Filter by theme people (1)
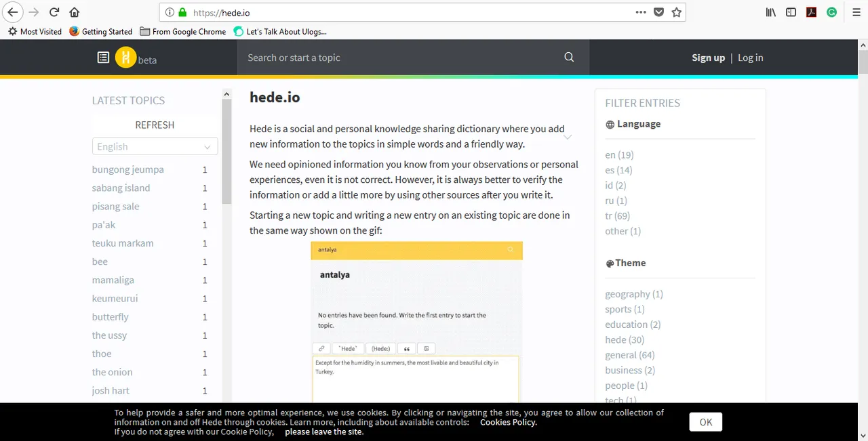This screenshot has width=868, height=441. point(626,385)
